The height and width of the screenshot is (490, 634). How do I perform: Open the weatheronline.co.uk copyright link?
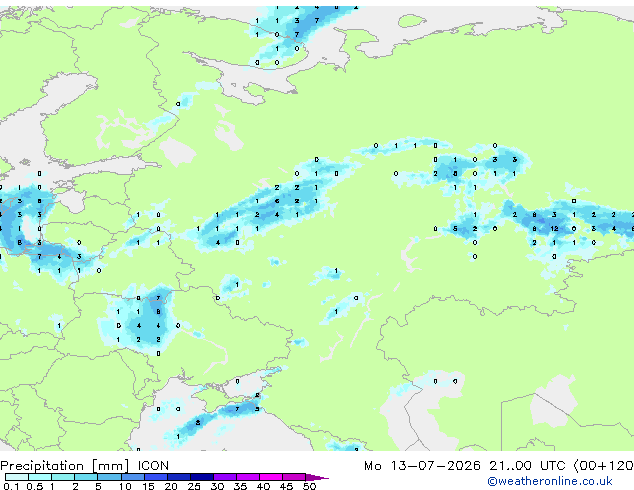[x=550, y=481]
